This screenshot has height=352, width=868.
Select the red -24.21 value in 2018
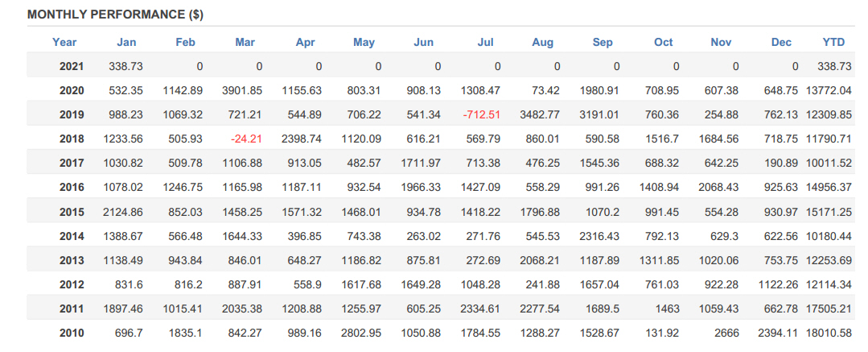[x=246, y=139]
